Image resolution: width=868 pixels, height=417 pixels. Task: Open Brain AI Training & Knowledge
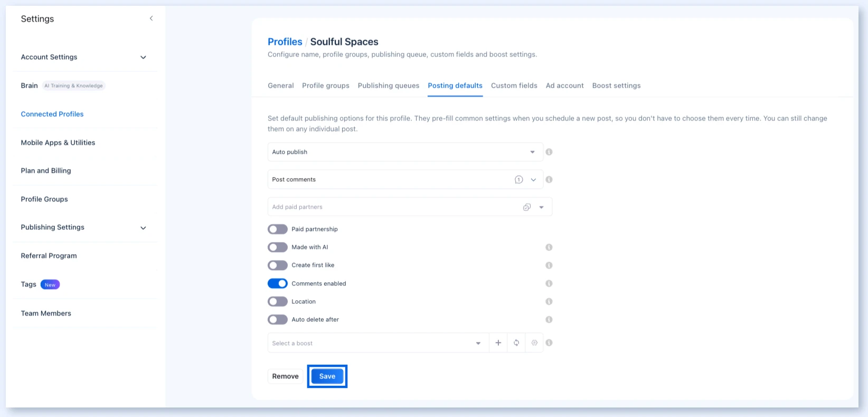(x=63, y=86)
